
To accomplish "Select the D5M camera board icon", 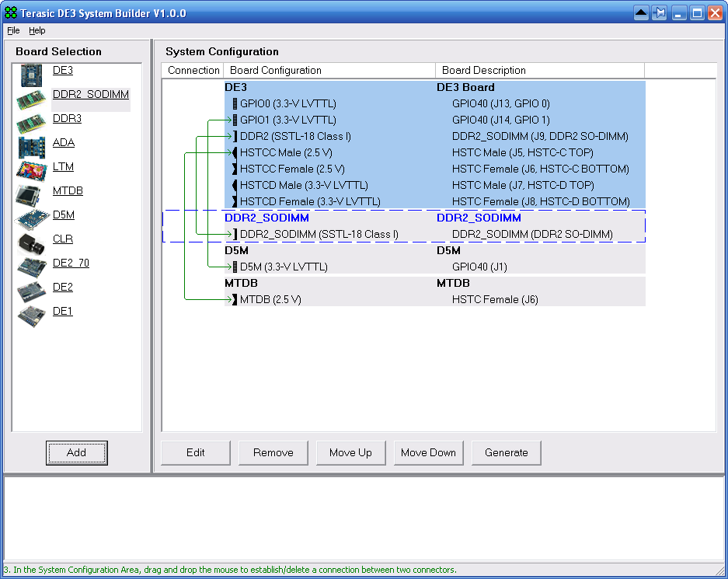I will click(x=32, y=220).
